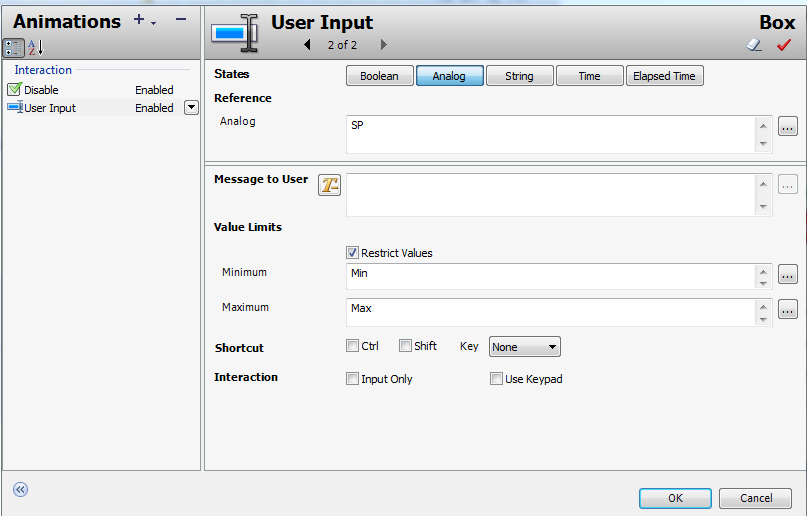Open Message to User text format icon
This screenshot has width=807, height=516.
coord(329,184)
